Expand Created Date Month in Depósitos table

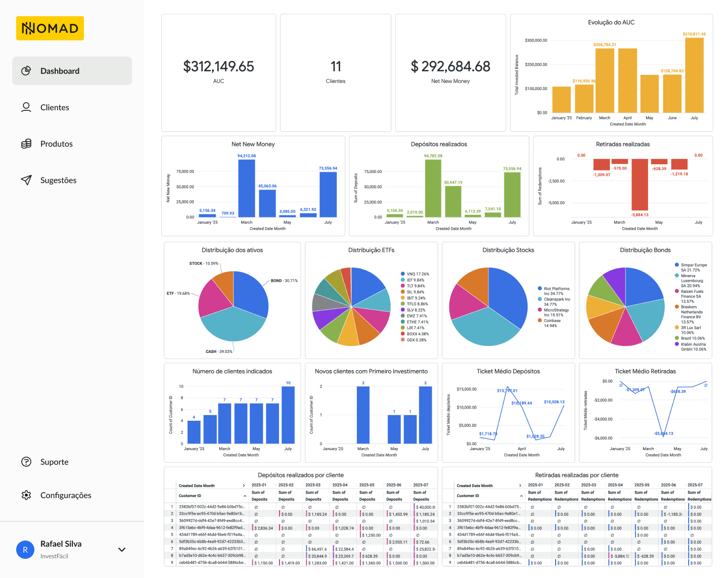[x=244, y=485]
